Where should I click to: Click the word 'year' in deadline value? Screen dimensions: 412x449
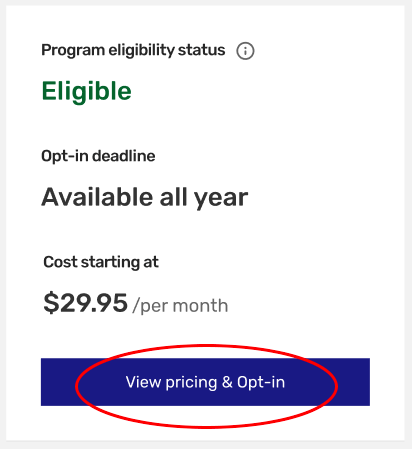point(221,199)
